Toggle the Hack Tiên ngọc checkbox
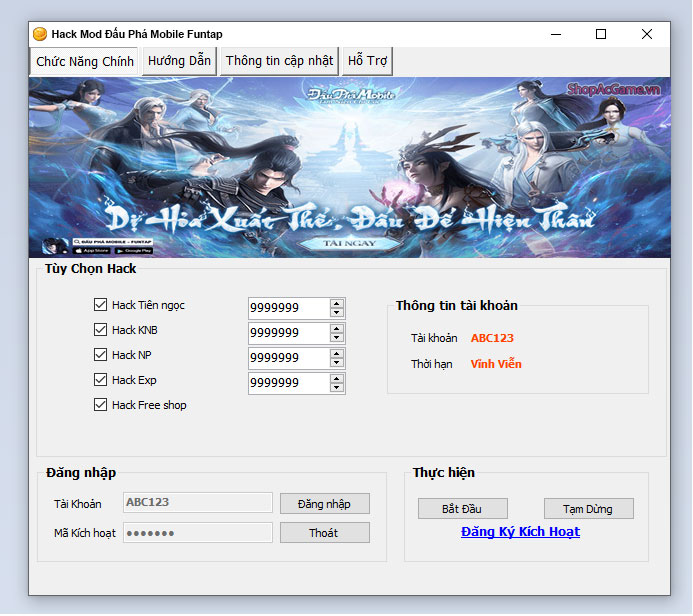The height and width of the screenshot is (616, 693). [x=100, y=305]
